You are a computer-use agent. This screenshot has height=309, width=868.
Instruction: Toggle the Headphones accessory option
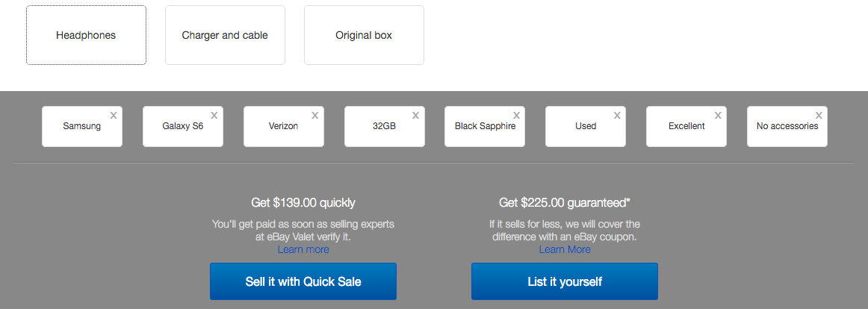86,35
